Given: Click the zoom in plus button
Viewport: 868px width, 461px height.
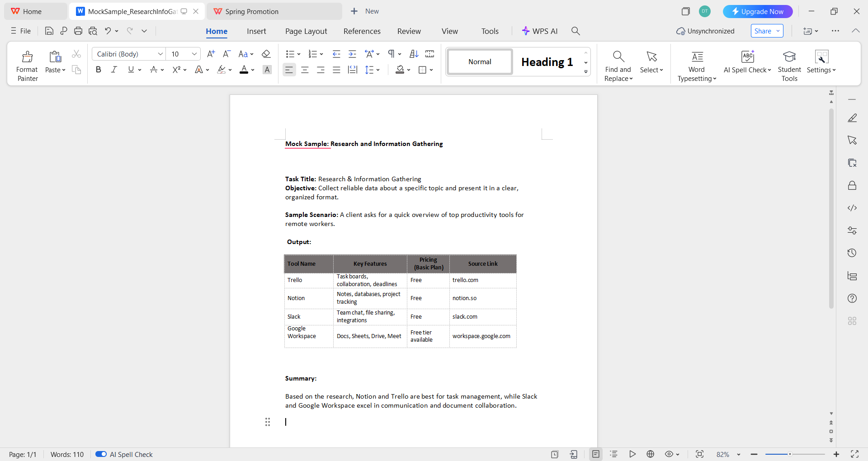Looking at the screenshot, I should tap(836, 454).
